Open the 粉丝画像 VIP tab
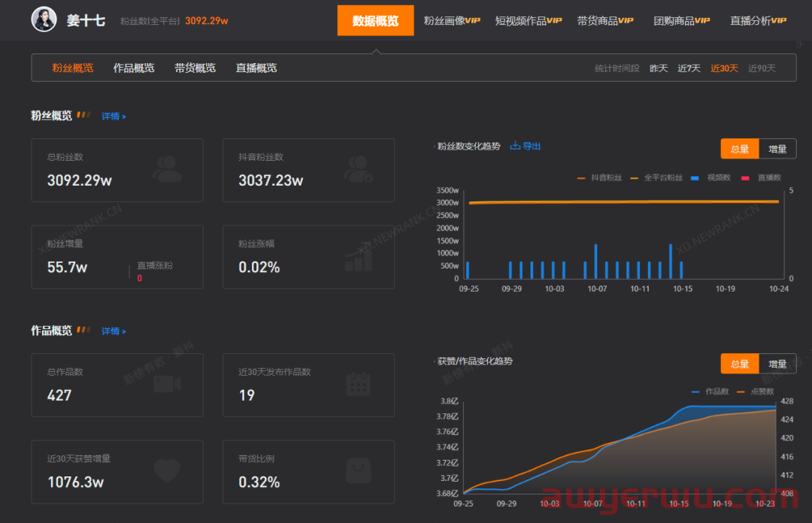 click(x=452, y=21)
